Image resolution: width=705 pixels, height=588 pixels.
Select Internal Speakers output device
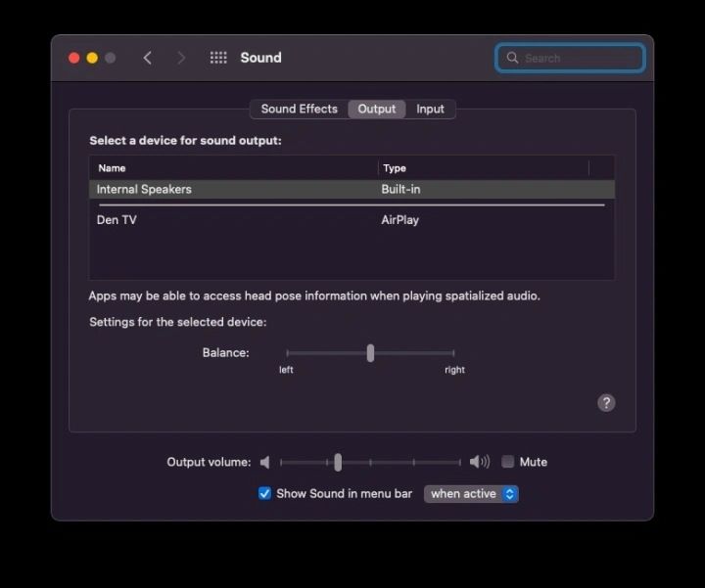coord(144,189)
